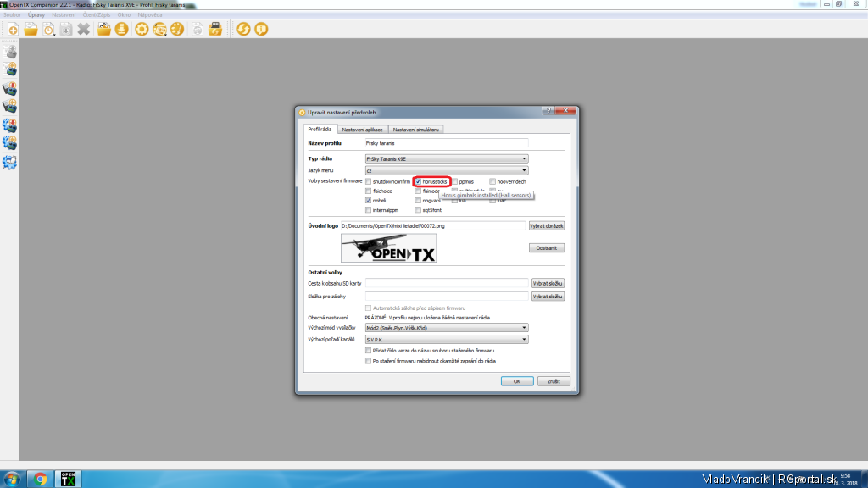This screenshot has height=488, width=868.
Task: Open the Typ rádia dropdown
Action: tap(446, 158)
